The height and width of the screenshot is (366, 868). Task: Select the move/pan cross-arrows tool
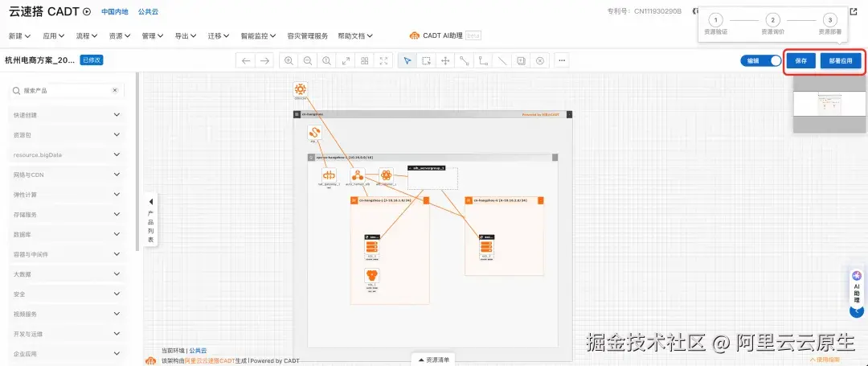coord(445,61)
